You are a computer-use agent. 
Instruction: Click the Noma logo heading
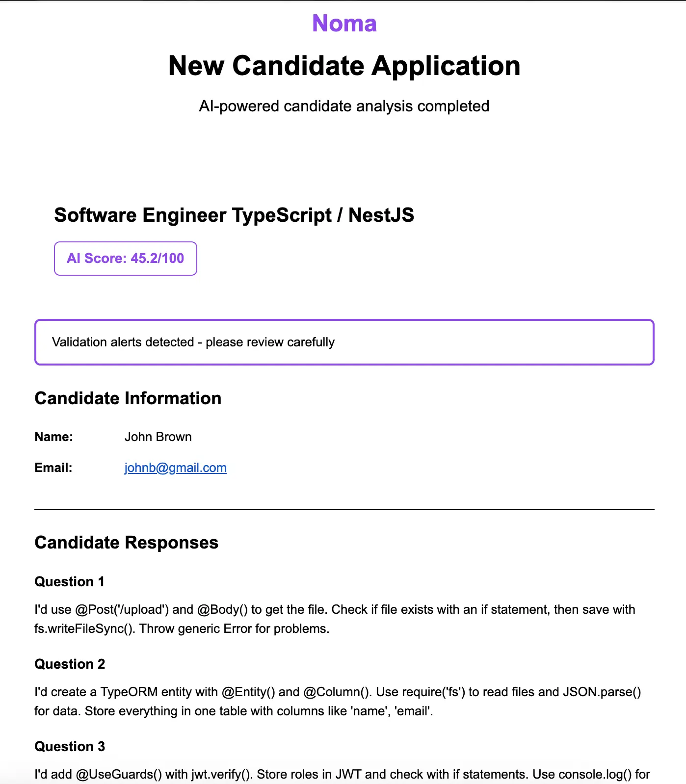(x=344, y=23)
